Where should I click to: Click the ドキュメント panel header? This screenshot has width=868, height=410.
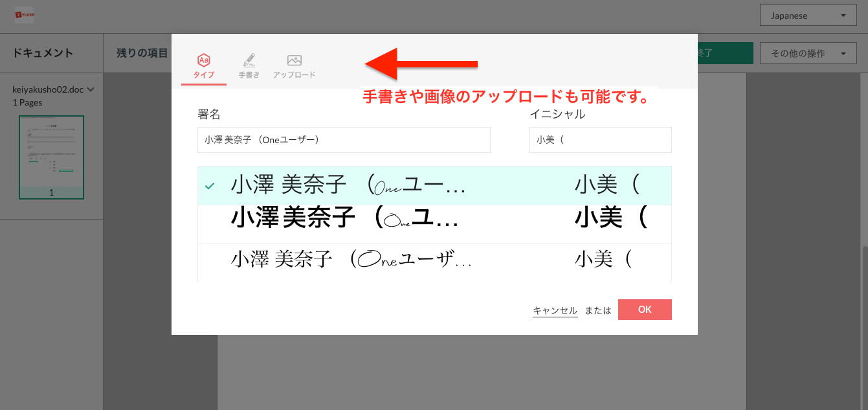click(43, 53)
